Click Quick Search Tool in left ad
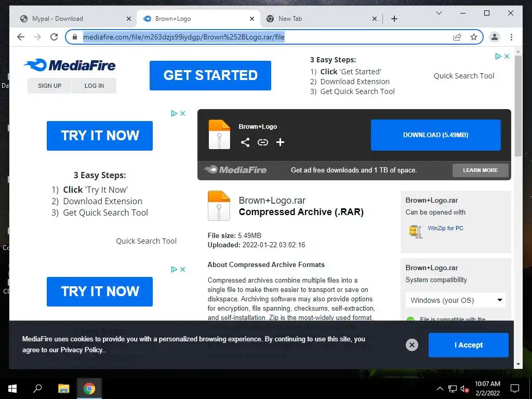The image size is (532, 399). (x=146, y=241)
